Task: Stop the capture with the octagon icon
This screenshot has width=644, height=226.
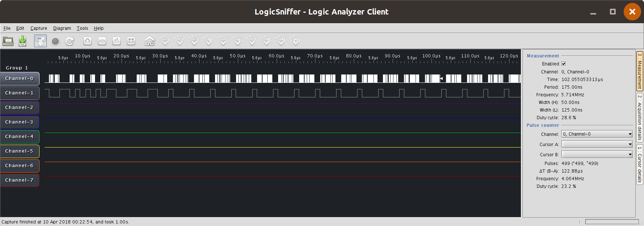Action: [55, 41]
